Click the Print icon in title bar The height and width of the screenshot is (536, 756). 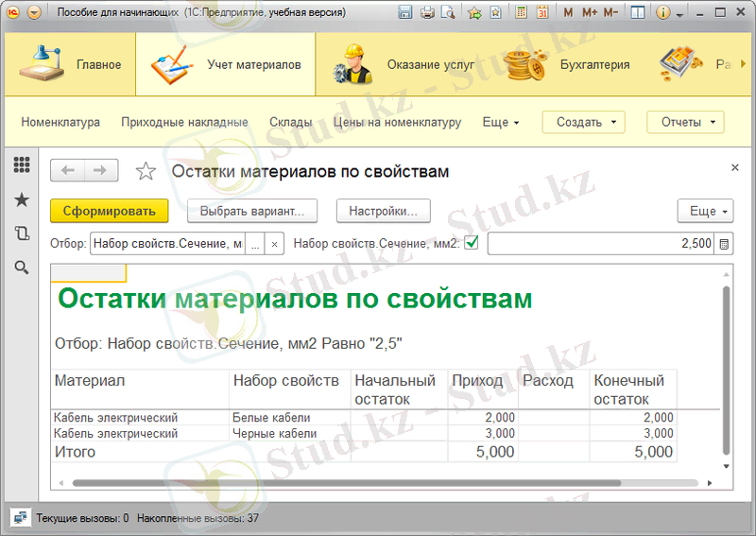click(x=427, y=13)
